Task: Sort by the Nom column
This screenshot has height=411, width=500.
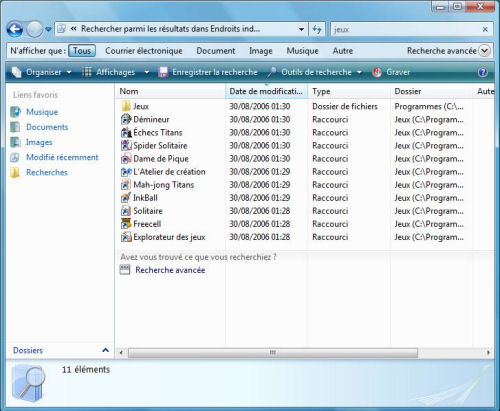Action: [x=171, y=91]
